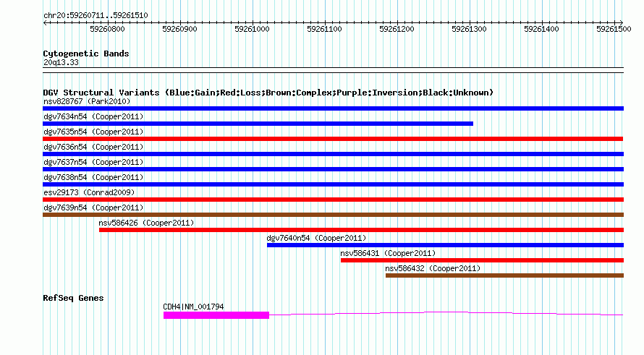This screenshot has height=355, width=644.
Task: Click the dgv7638n54 (Cooper2011) label
Action: [93, 177]
